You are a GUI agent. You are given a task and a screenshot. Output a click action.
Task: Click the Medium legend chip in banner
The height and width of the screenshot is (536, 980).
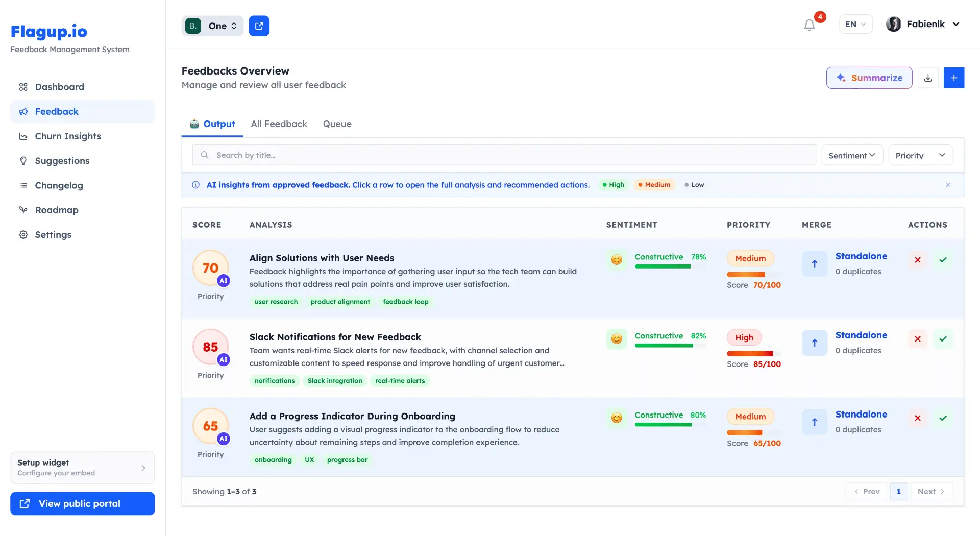pos(654,185)
